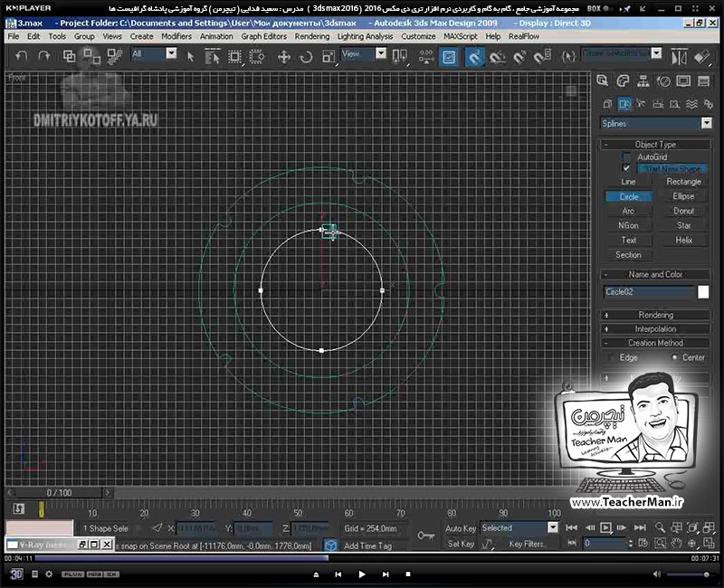
Task: Click the Undo arrow icon
Action: click(21, 56)
